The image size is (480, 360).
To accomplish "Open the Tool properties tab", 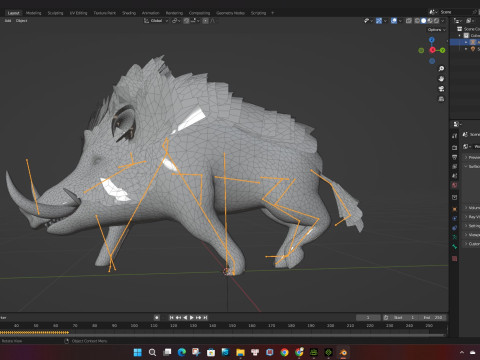I will tap(454, 136).
